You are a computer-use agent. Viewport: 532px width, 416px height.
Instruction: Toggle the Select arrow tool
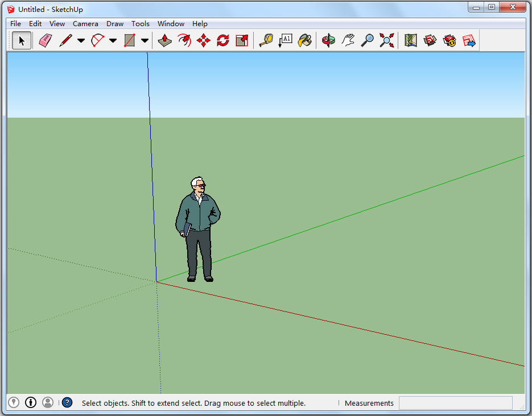coord(21,40)
